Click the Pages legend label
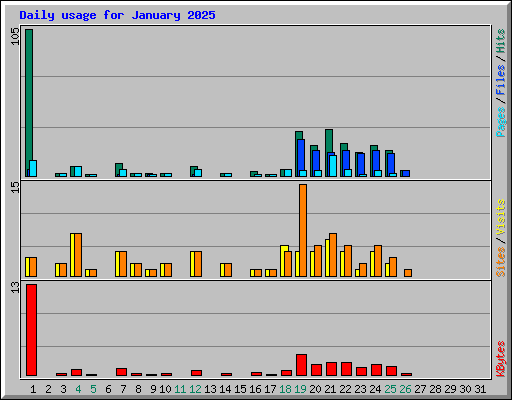The image size is (512, 400). click(x=500, y=122)
